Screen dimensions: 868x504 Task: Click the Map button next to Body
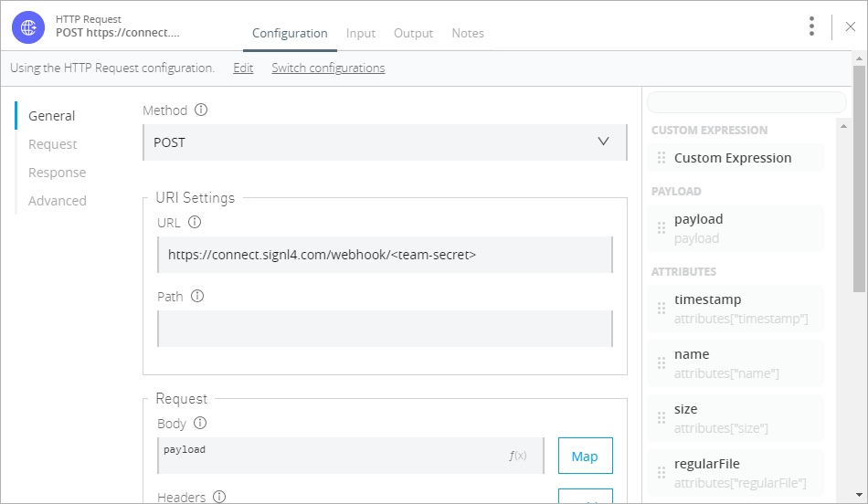tap(585, 456)
